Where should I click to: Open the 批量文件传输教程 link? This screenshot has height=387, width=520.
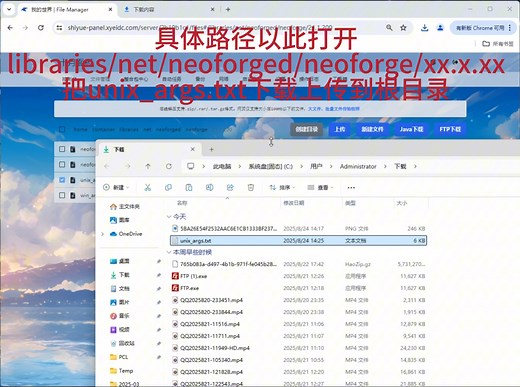tap(342, 109)
